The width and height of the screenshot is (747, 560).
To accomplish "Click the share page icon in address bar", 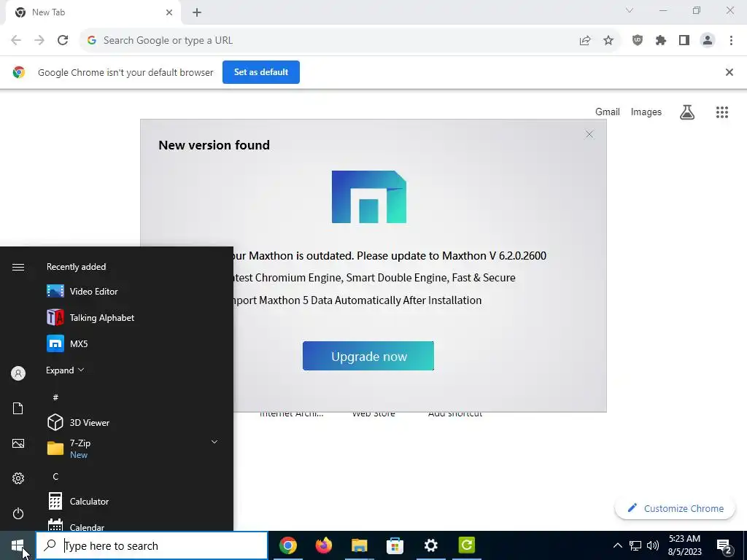I will click(585, 41).
